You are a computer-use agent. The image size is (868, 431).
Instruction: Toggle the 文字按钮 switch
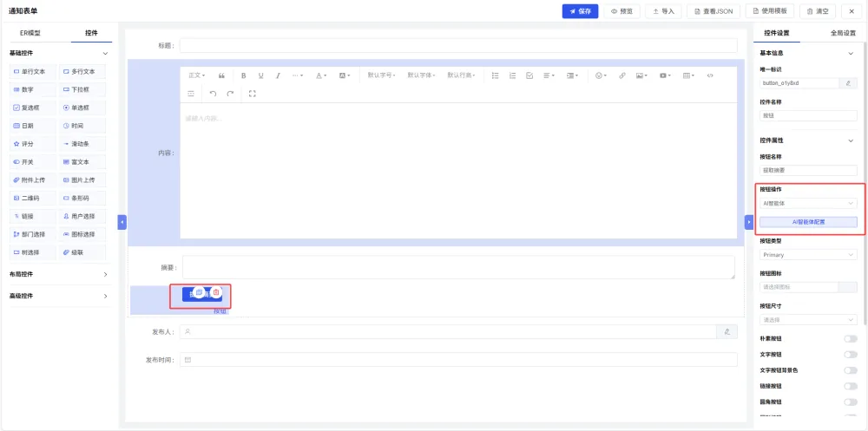tap(851, 354)
